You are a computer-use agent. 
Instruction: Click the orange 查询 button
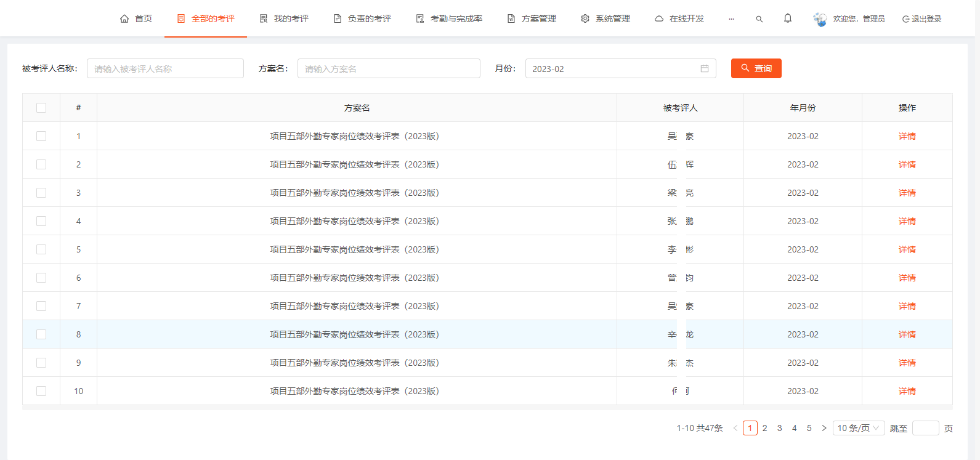(756, 68)
